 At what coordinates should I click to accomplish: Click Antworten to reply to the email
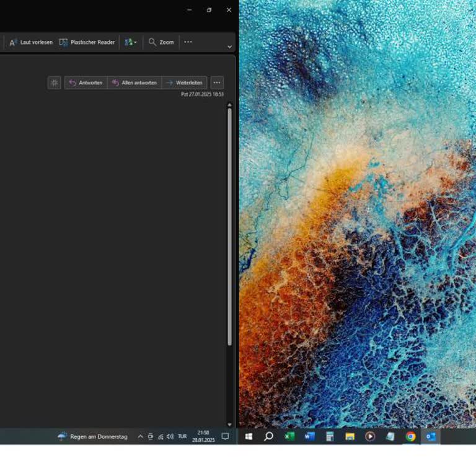86,83
